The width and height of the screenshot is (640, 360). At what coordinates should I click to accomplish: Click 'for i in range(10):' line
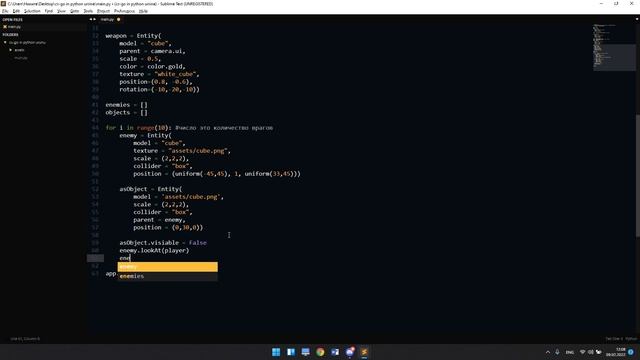click(137, 128)
